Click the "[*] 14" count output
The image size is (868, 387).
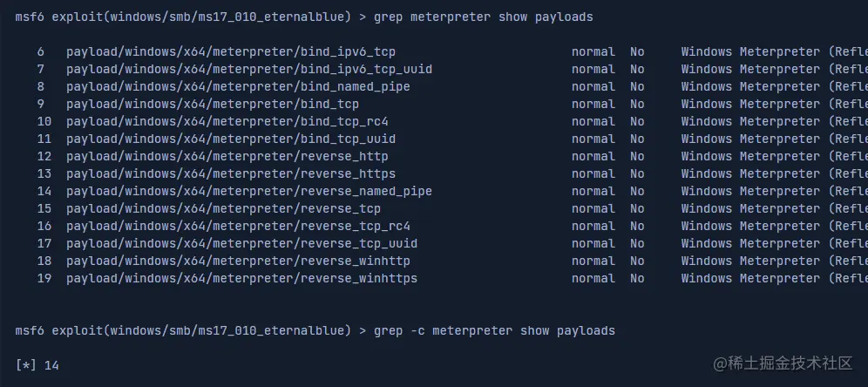point(37,365)
